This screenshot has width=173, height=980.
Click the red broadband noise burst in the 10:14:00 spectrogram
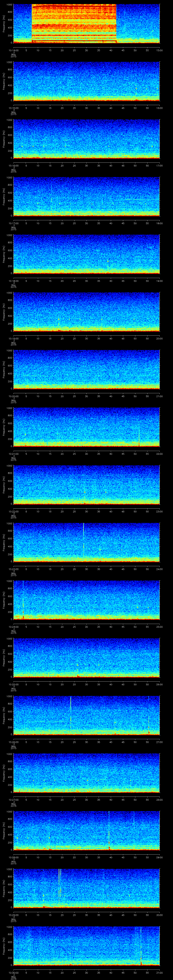[x=74, y=24]
